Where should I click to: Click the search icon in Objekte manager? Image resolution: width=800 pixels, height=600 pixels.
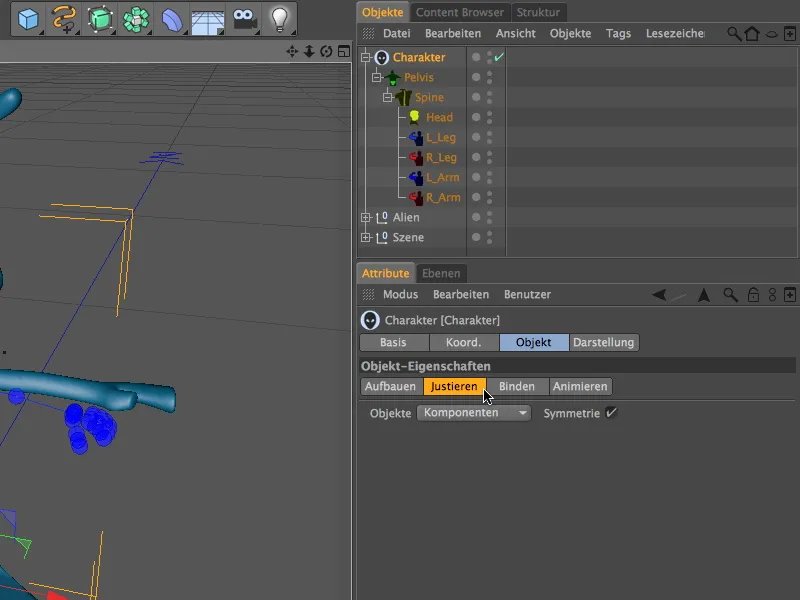click(x=734, y=34)
